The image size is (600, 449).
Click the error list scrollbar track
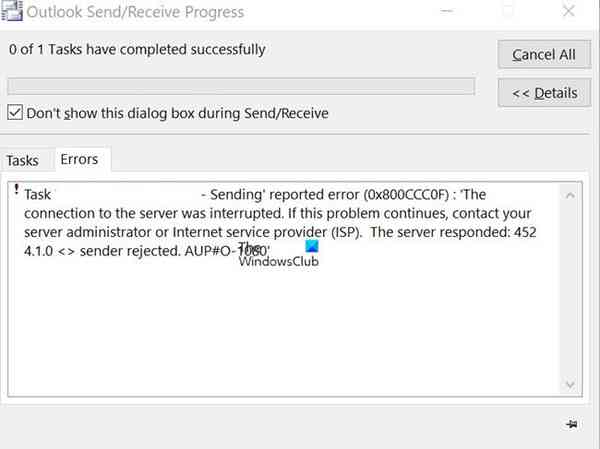[571, 290]
